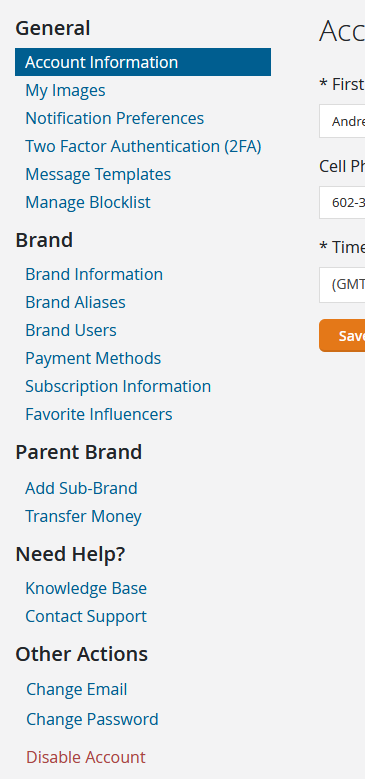Select Two Factor Authentication (2FA)
This screenshot has width=365, height=779.
tap(143, 146)
